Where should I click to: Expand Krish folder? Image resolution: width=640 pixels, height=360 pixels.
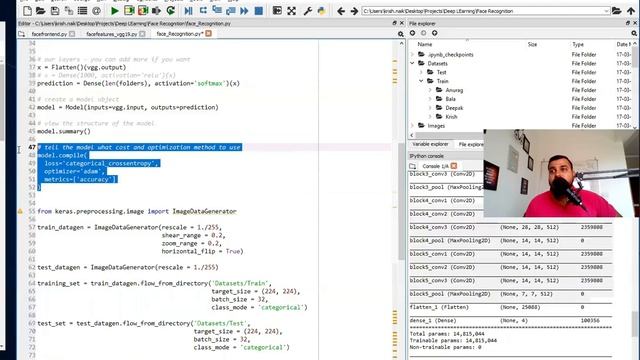pyautogui.click(x=430, y=117)
